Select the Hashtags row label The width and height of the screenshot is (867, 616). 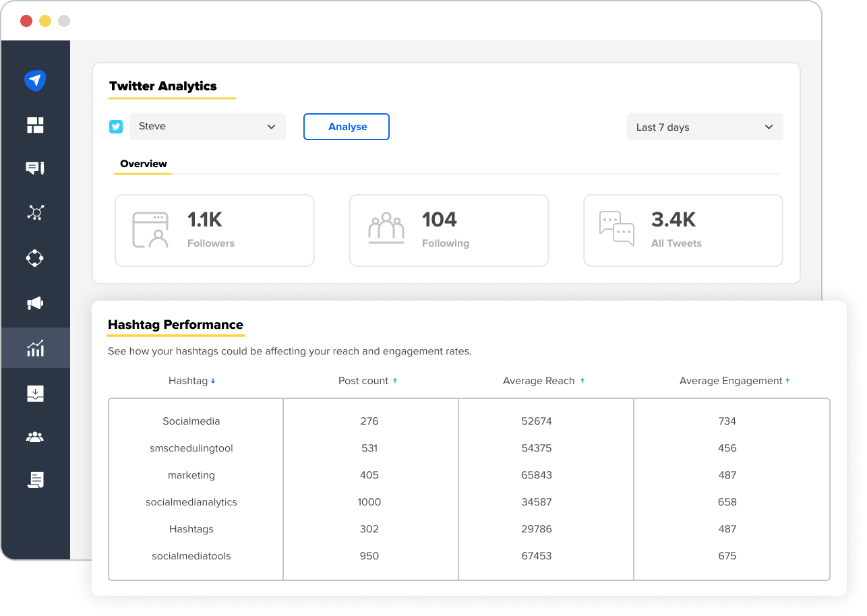(191, 529)
